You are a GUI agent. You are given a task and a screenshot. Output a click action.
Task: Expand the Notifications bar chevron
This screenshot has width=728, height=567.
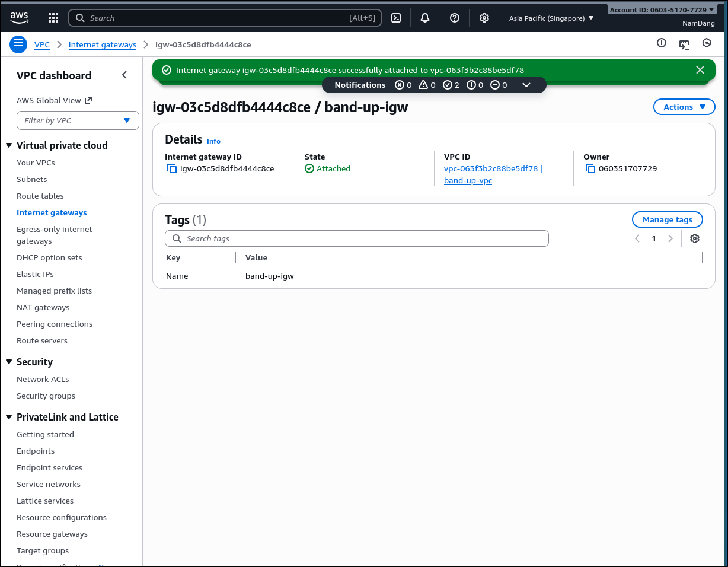[526, 85]
